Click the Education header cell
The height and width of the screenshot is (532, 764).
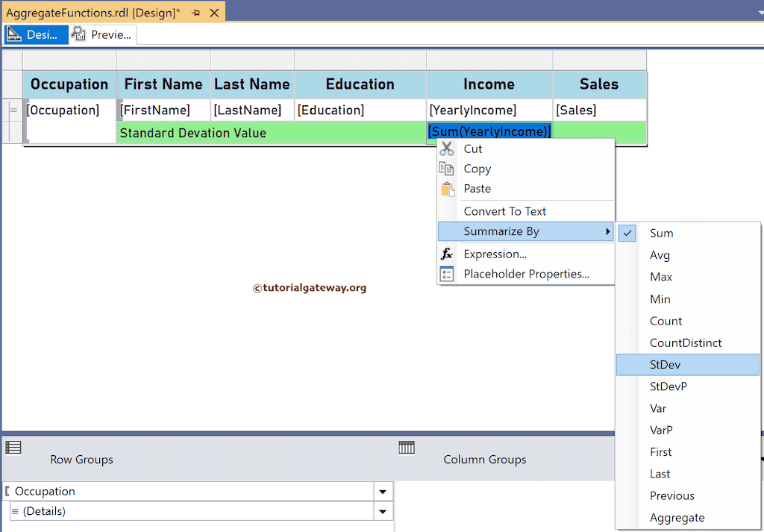(360, 85)
